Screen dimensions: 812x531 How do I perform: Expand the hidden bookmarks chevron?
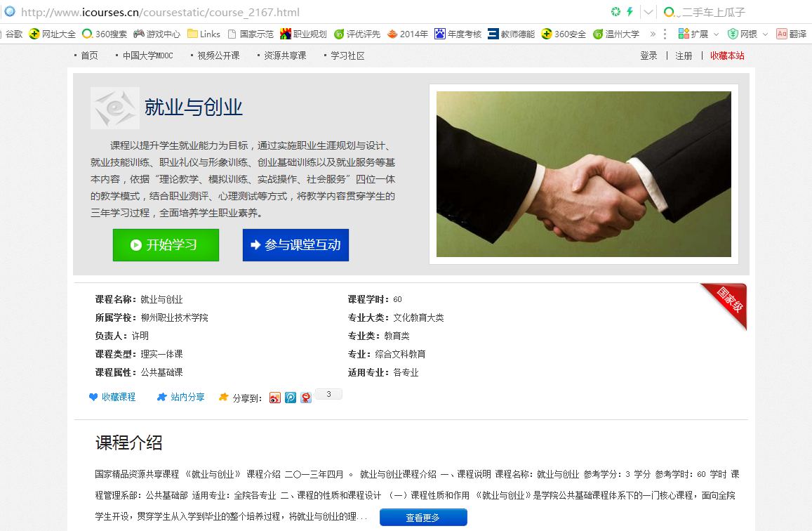tap(653, 34)
